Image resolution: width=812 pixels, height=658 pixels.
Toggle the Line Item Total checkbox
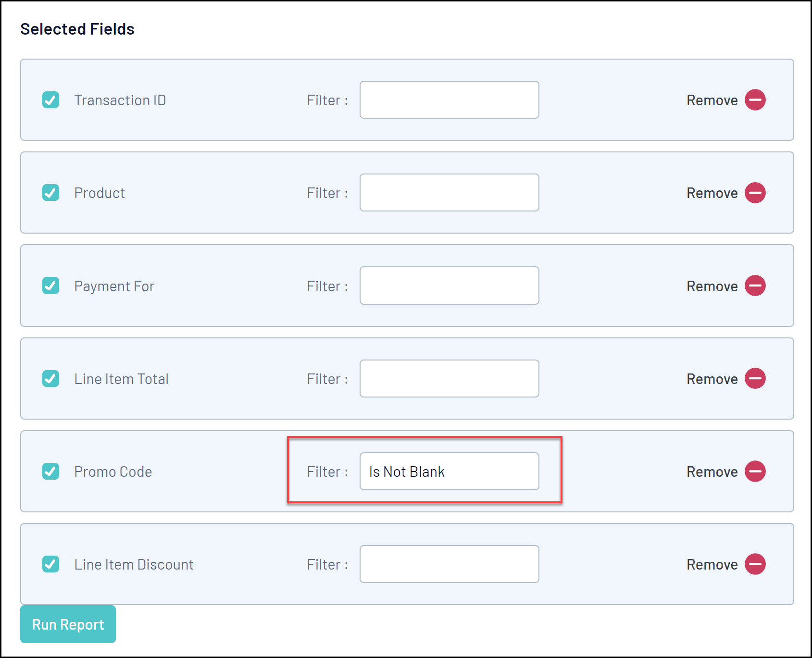pos(50,378)
